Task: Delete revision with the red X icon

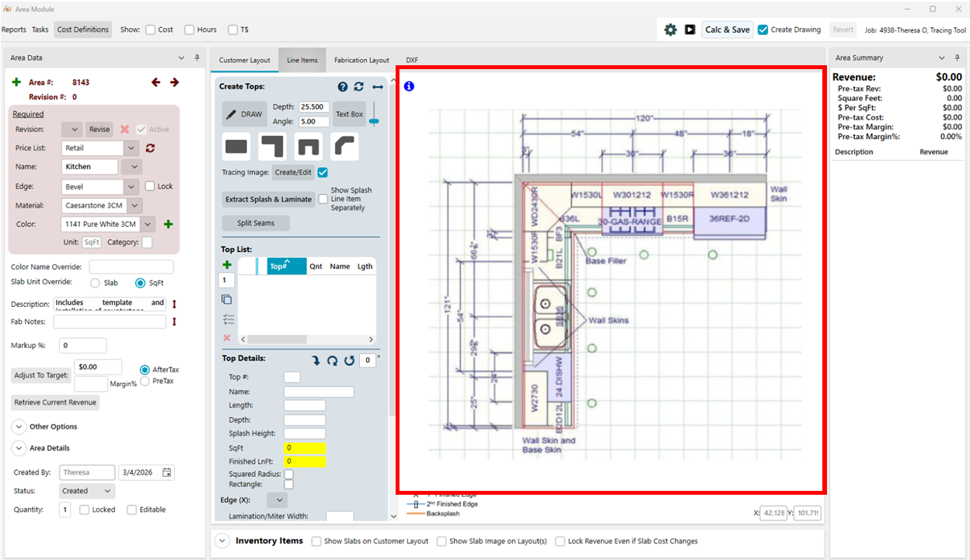Action: 124,129
